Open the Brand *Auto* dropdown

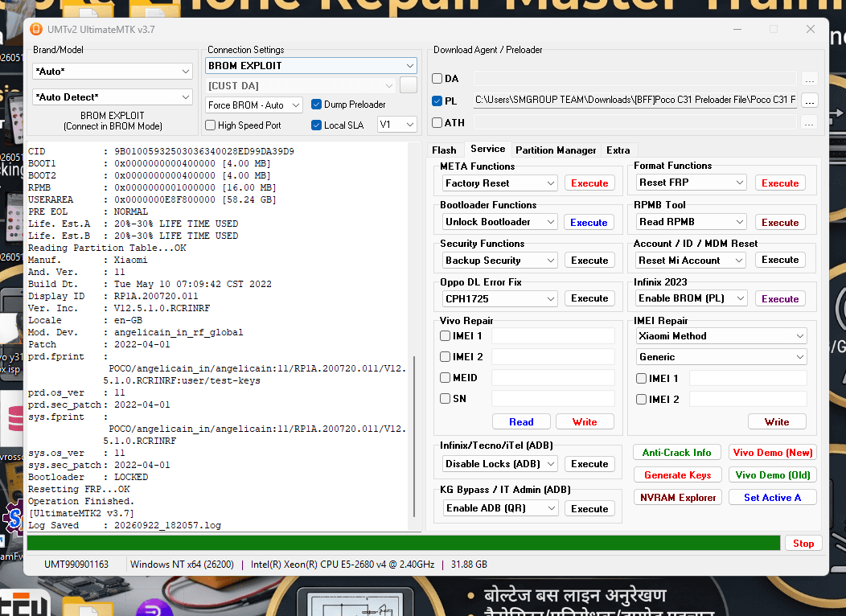pos(113,72)
